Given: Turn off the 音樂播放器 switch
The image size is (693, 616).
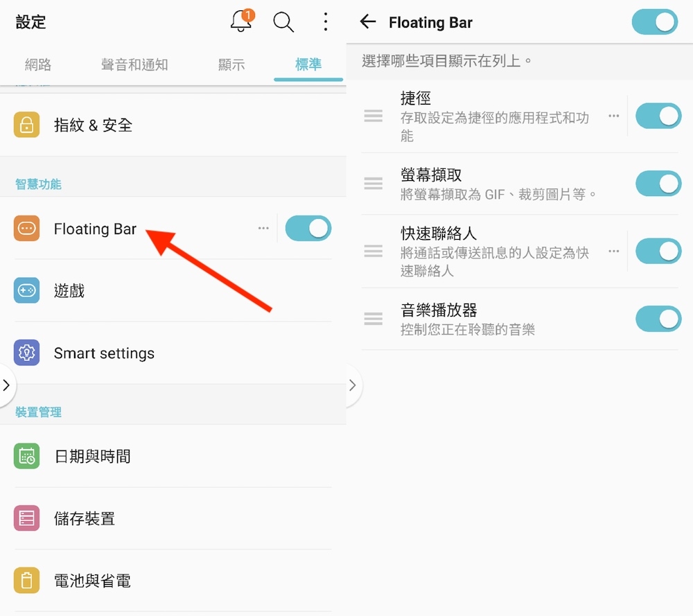Looking at the screenshot, I should point(658,319).
